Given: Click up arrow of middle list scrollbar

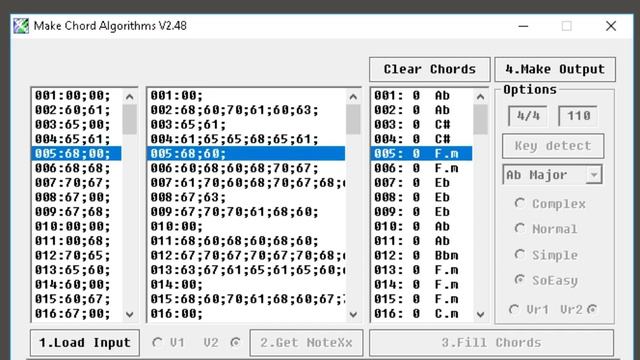Looking at the screenshot, I should coord(353,97).
